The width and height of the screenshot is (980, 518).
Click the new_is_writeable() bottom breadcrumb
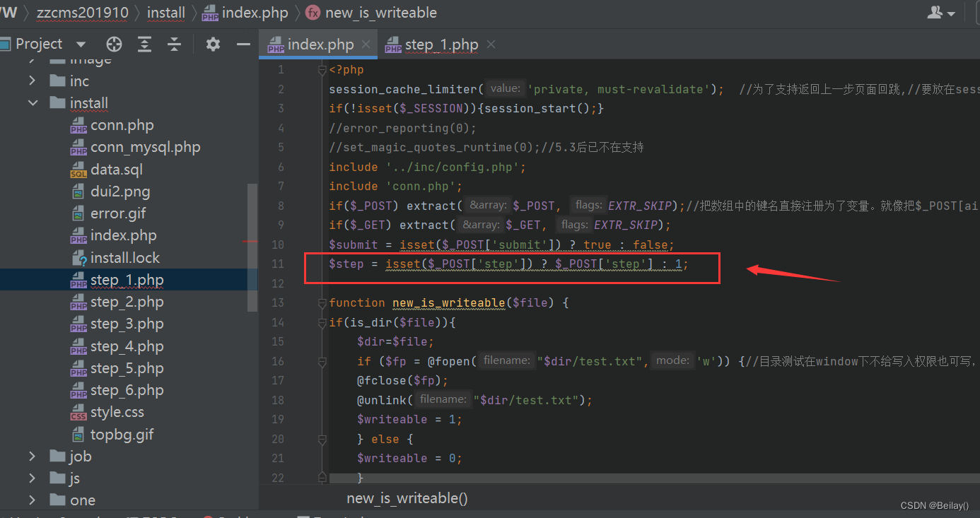pyautogui.click(x=407, y=498)
